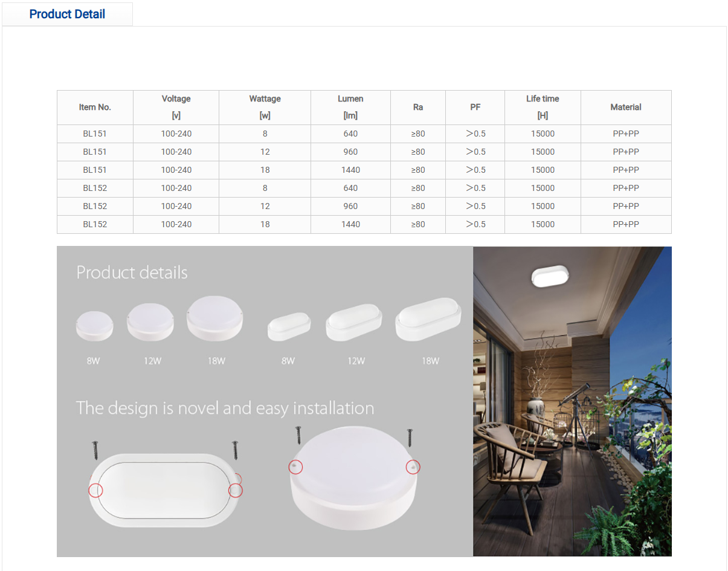Select BL151 in the 18 watt row
Viewport: 728px width, 571px height.
[95, 170]
